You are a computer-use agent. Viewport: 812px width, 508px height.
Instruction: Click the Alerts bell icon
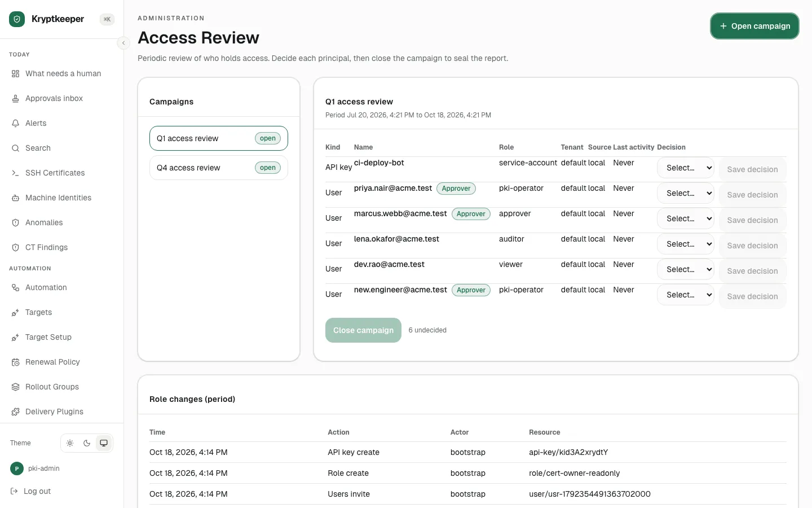click(15, 123)
